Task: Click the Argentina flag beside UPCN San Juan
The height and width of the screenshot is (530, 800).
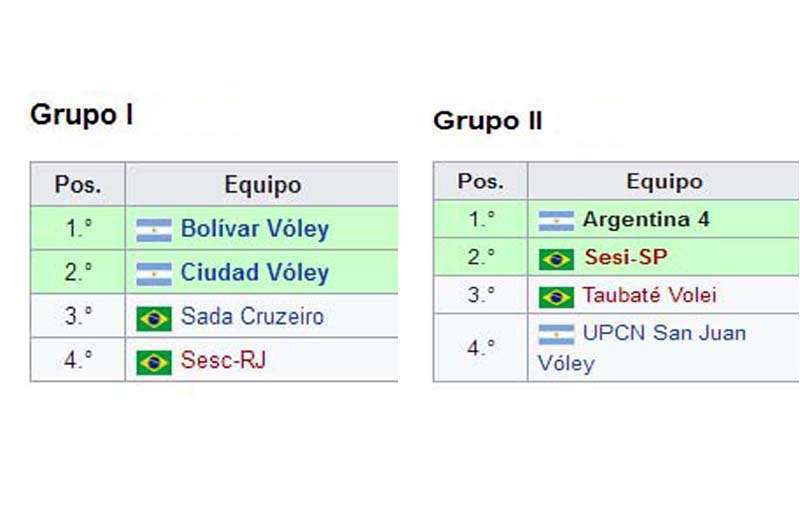Action: 556,335
